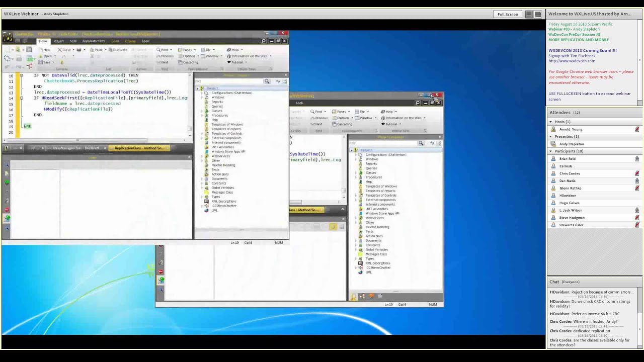Select UML node in front project explorer
This screenshot has height=362, width=644.
215,210
